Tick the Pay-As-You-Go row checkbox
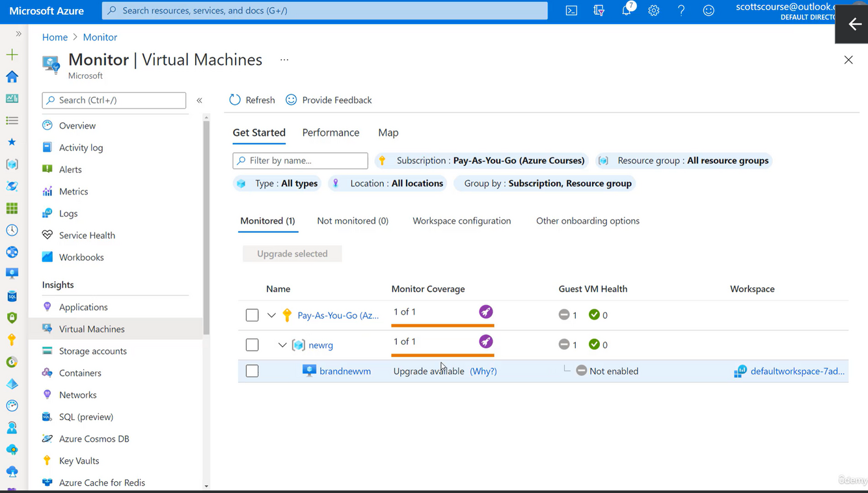 [252, 315]
